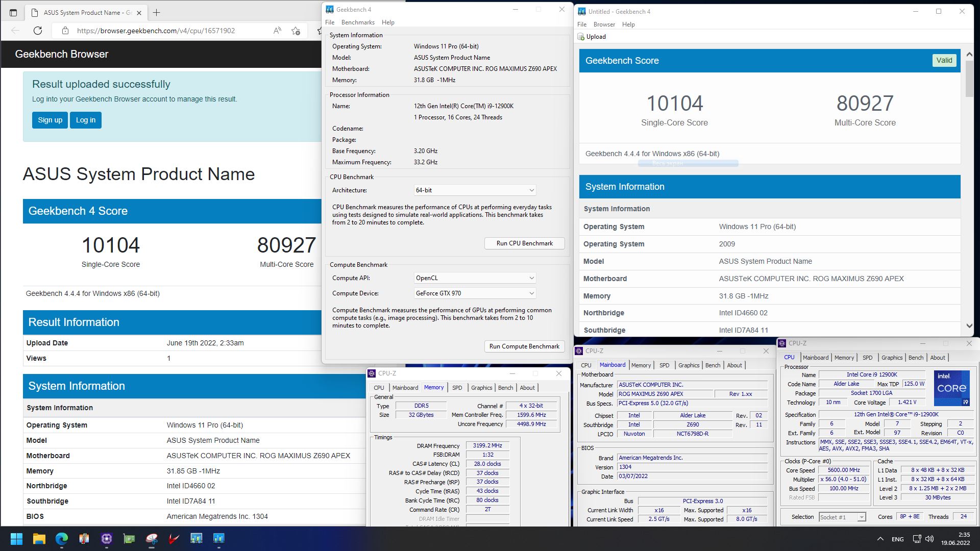980x551 pixels.
Task: Select CPU tab in CPU-Z Mainboard window
Action: coord(586,365)
